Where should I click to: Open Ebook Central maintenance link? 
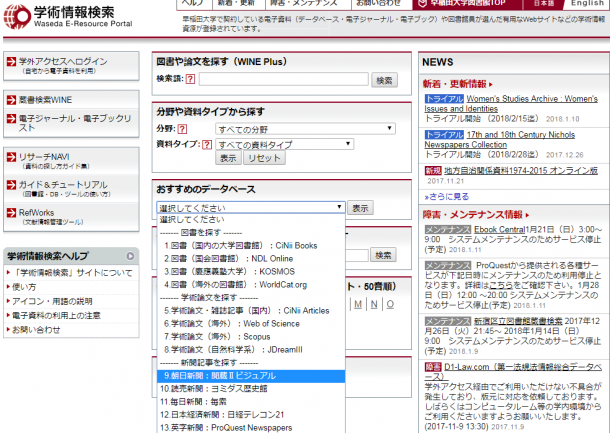[499, 230]
